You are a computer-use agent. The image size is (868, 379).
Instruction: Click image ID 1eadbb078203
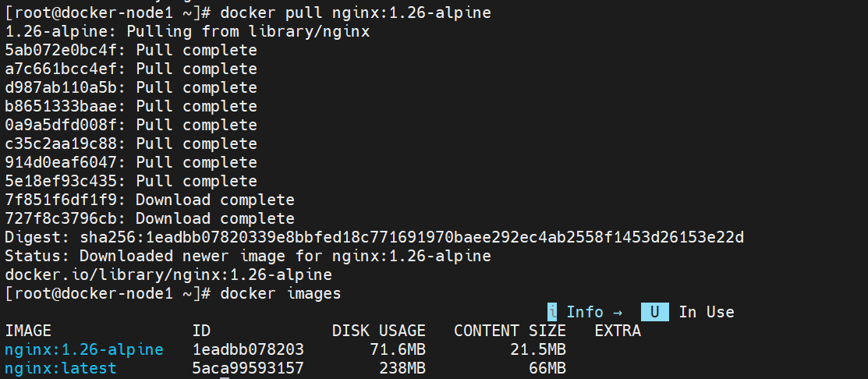pos(248,349)
